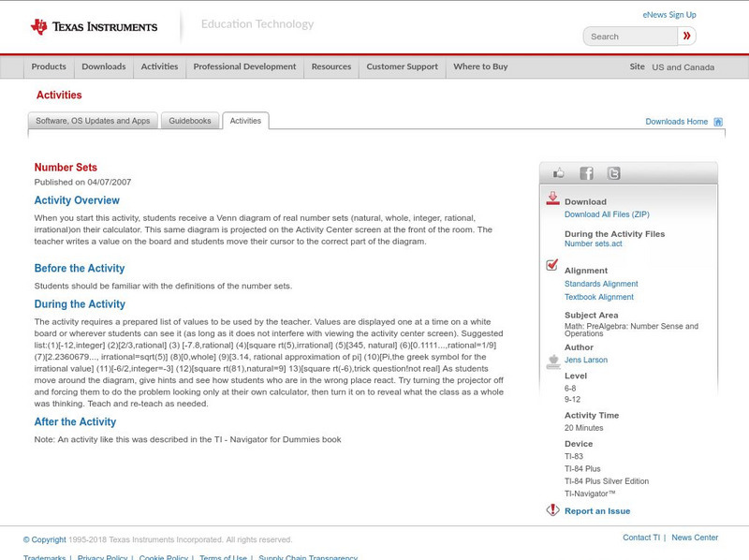Click the 9-12 level entry

572,400
